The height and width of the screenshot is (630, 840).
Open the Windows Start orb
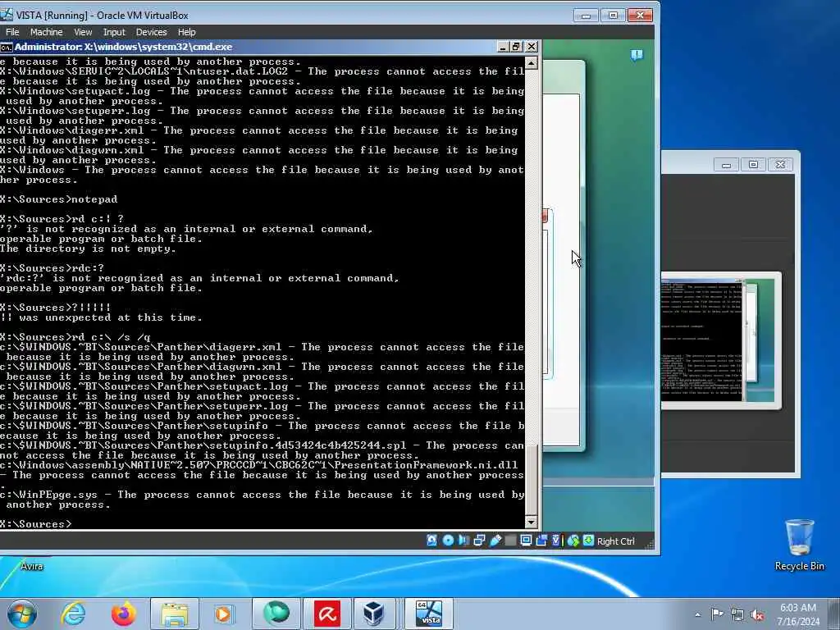[22, 614]
